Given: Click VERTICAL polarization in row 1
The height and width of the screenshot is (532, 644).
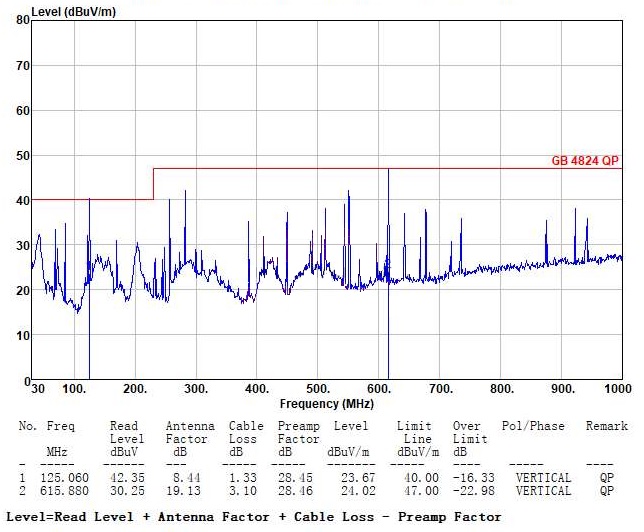Looking at the screenshot, I should coord(543,478).
